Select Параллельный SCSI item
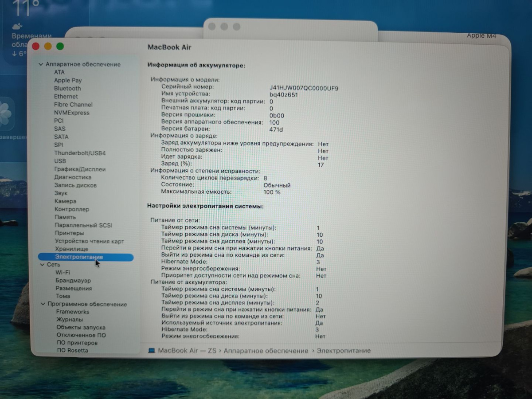The image size is (532, 399). click(84, 225)
